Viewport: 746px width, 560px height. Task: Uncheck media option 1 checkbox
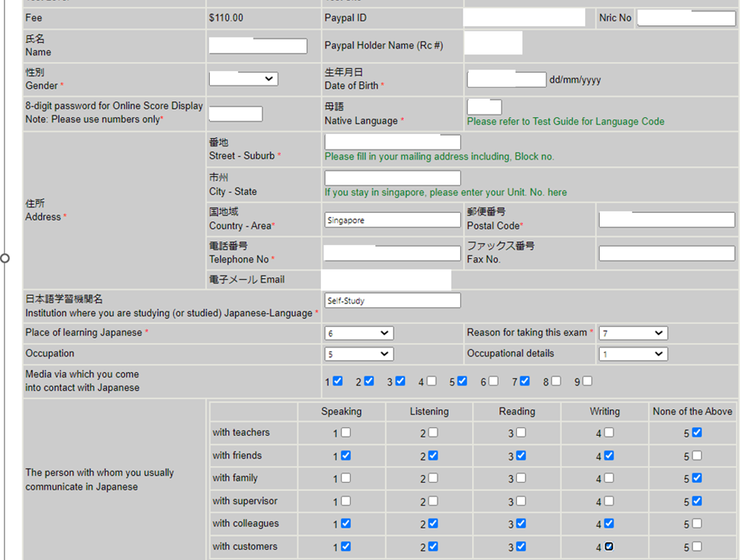tap(338, 382)
